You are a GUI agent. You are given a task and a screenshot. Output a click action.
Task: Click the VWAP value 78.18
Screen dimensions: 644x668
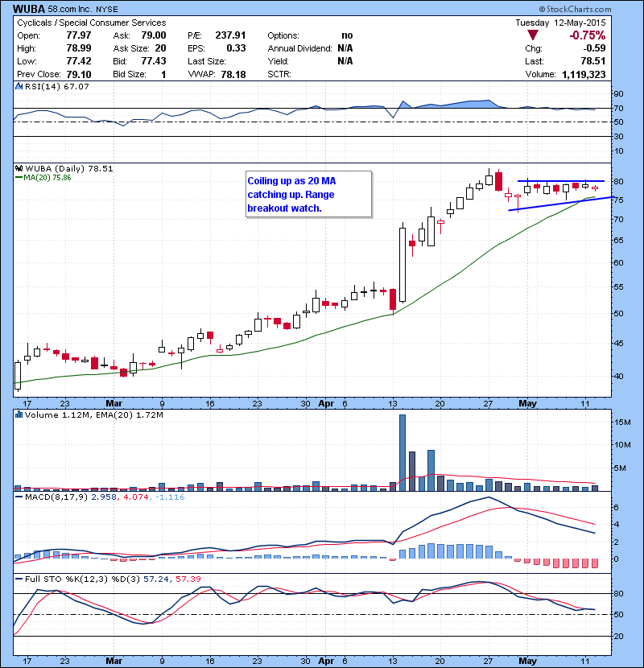pyautogui.click(x=233, y=75)
